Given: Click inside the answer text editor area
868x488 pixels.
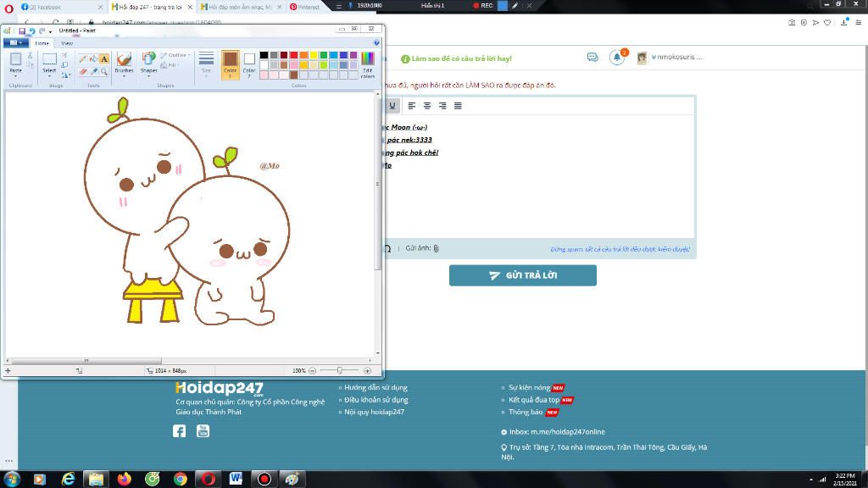Looking at the screenshot, I should click(540, 177).
